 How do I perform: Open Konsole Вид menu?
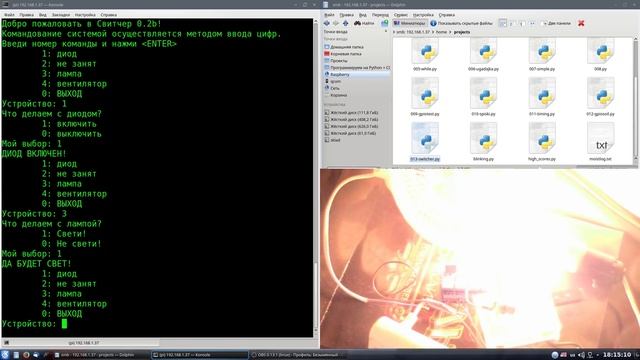[42, 15]
